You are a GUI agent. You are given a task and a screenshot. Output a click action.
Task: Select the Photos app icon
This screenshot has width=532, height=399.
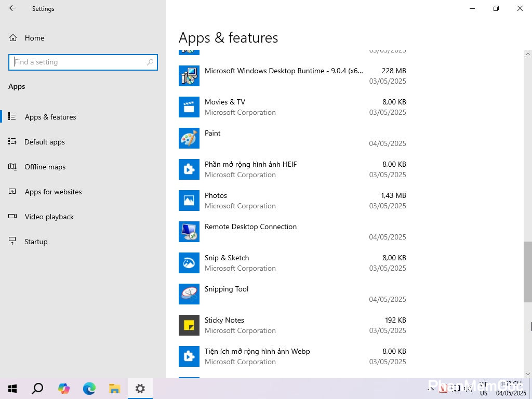tap(189, 201)
